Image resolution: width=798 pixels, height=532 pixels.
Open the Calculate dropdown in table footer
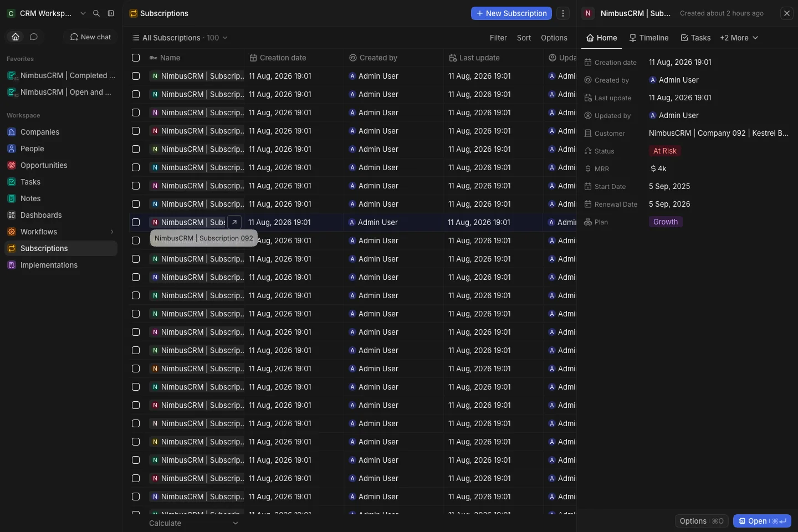click(x=193, y=523)
